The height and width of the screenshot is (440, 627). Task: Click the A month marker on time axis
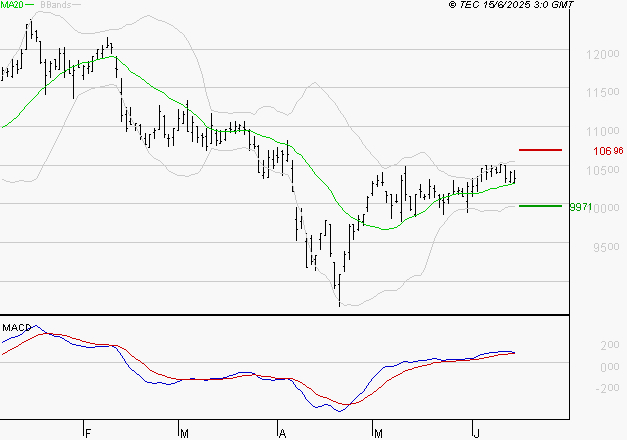(x=282, y=434)
